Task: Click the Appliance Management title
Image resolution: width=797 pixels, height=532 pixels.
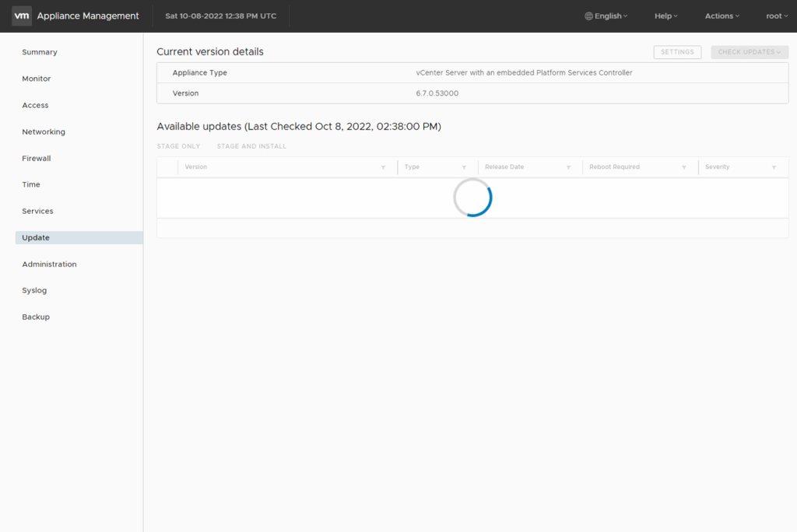Action: (88, 16)
